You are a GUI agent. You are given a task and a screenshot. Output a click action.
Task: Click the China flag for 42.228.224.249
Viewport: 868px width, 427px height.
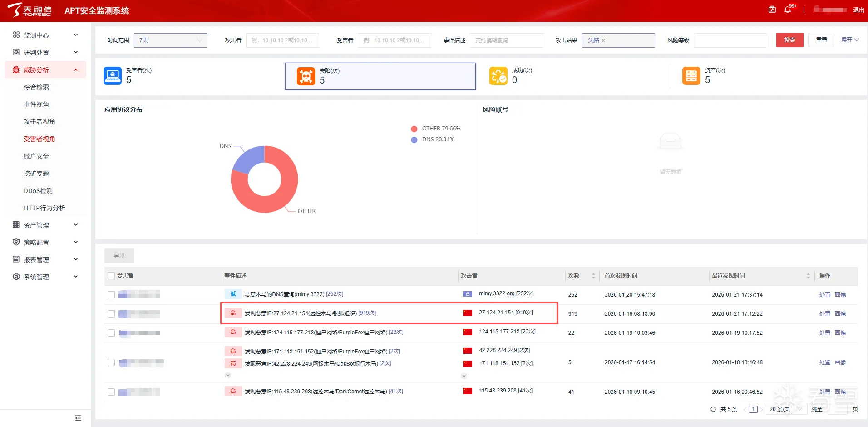(x=468, y=351)
